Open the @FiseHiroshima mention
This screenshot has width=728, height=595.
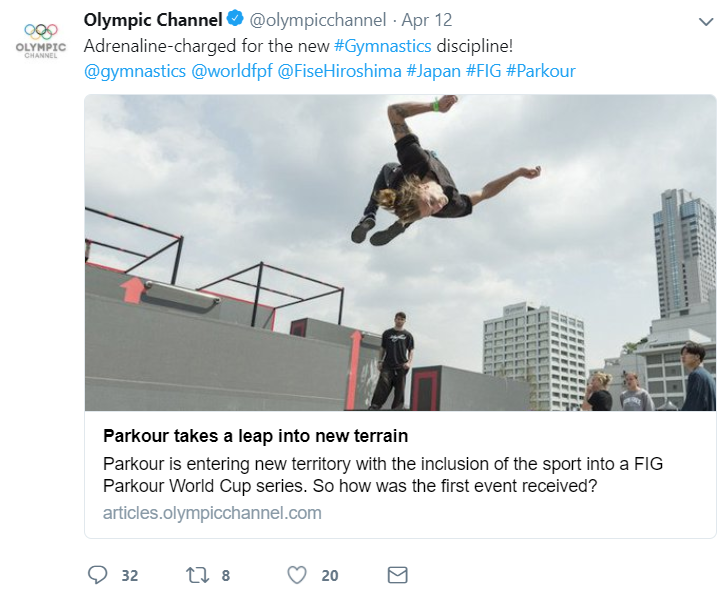(339, 71)
